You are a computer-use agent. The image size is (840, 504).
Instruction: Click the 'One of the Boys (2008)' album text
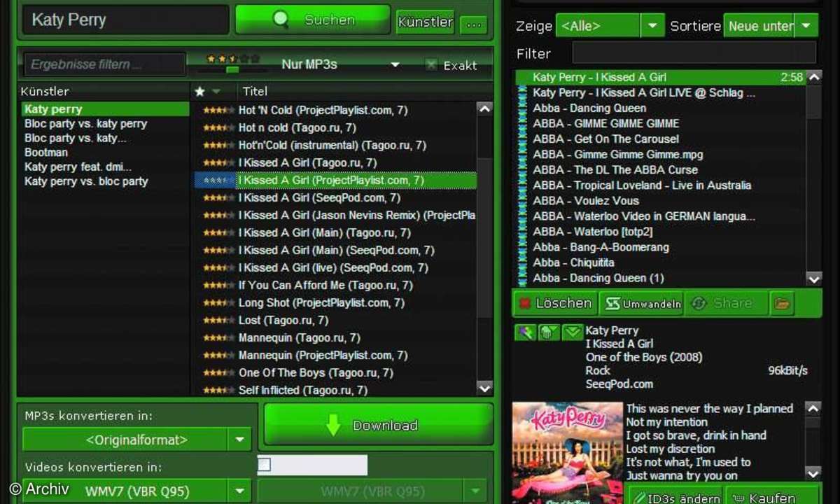[x=643, y=357]
